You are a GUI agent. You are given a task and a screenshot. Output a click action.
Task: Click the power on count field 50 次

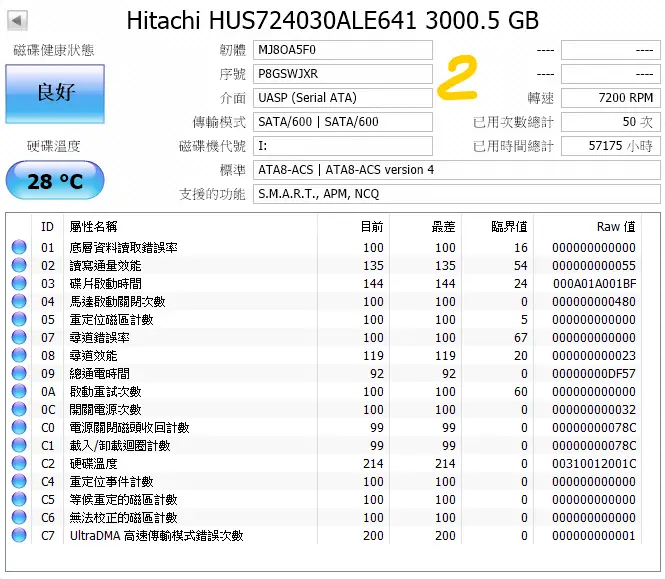point(611,122)
